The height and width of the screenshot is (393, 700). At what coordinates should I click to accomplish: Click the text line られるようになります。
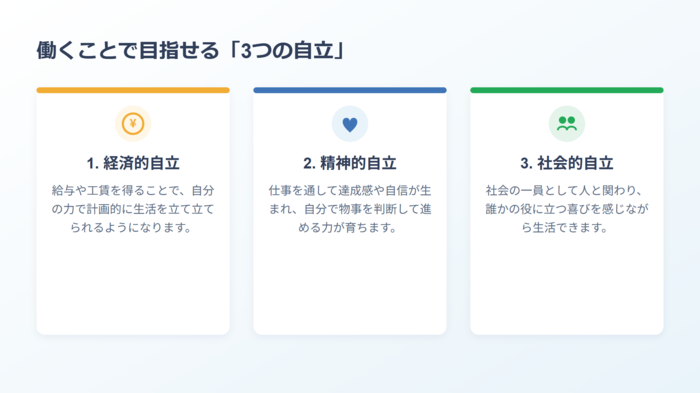coord(131,228)
